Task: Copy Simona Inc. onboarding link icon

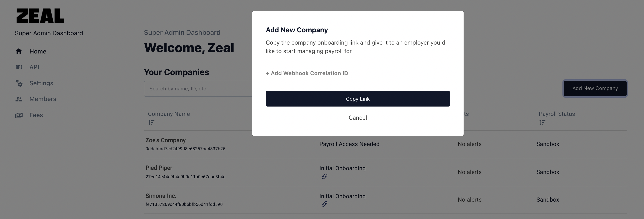Action: click(x=324, y=204)
